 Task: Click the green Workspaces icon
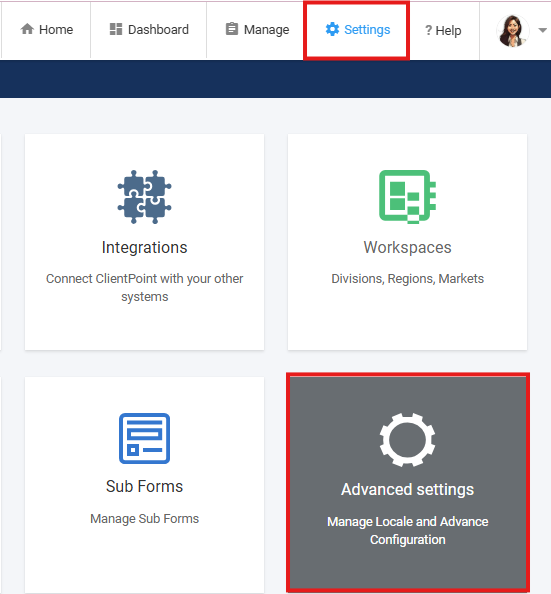click(407, 197)
